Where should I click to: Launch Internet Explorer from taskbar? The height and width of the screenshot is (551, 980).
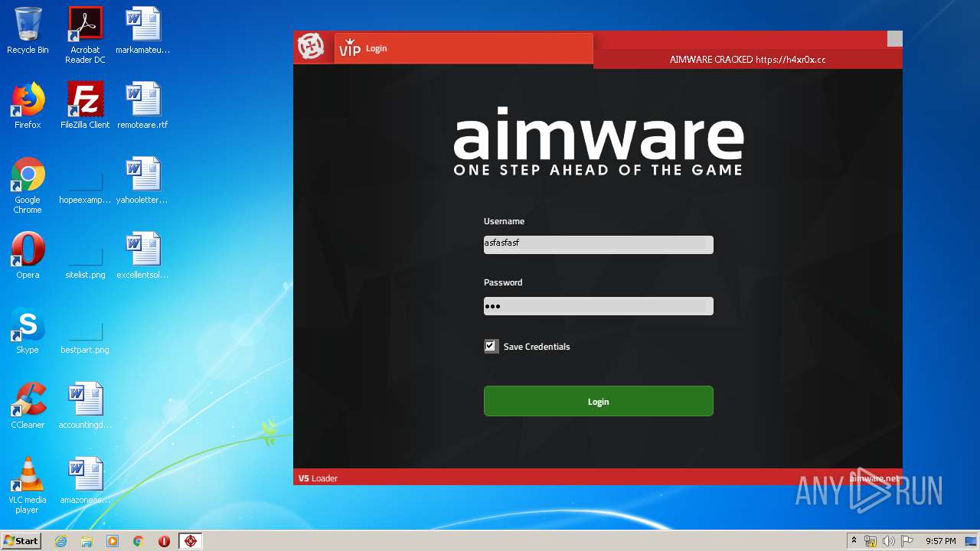(x=61, y=541)
